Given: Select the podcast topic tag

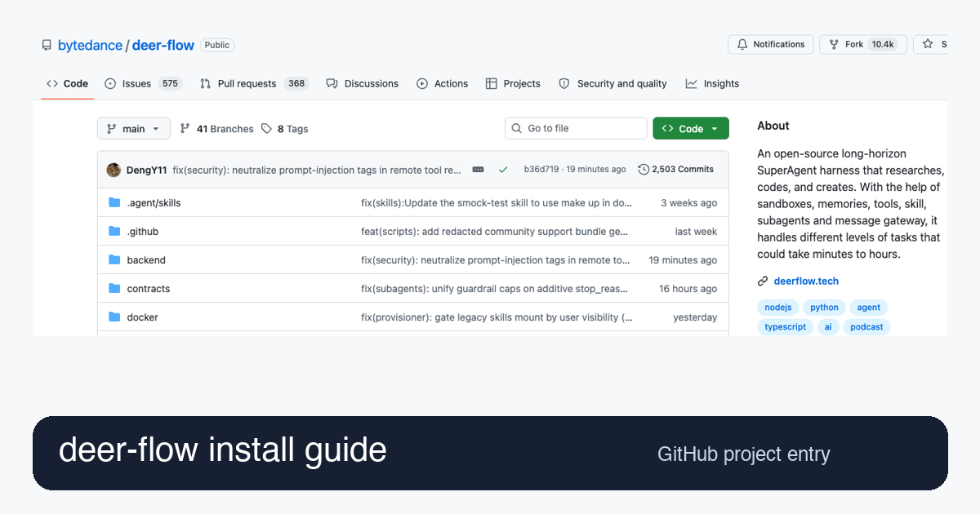Looking at the screenshot, I should pos(866,327).
